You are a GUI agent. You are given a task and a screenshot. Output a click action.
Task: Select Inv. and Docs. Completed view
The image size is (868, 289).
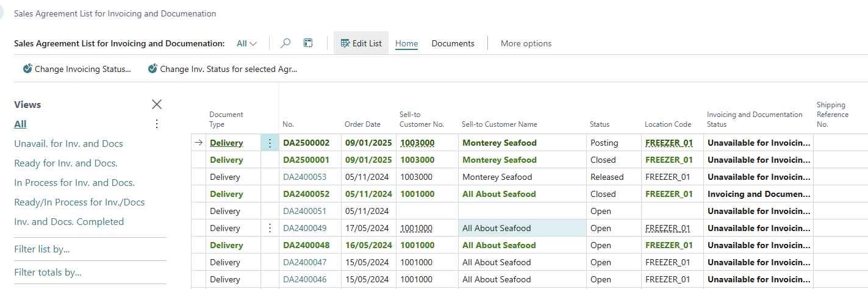(69, 222)
